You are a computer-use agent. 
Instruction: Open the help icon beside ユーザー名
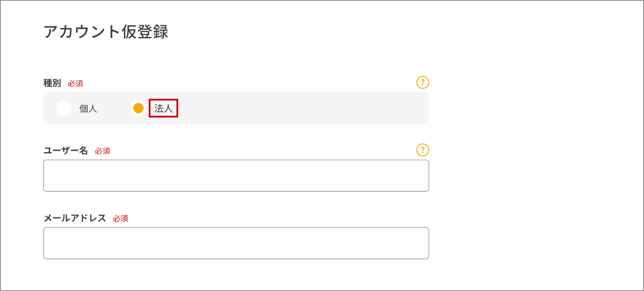pyautogui.click(x=423, y=150)
